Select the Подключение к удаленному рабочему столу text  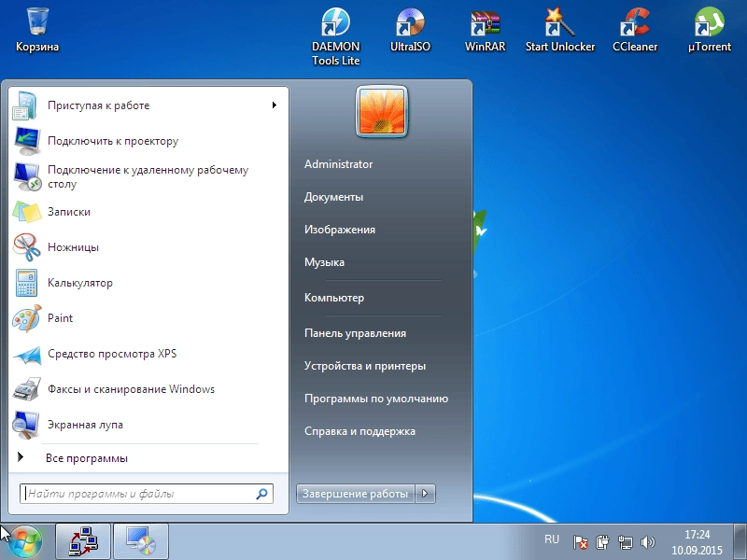click(x=148, y=177)
